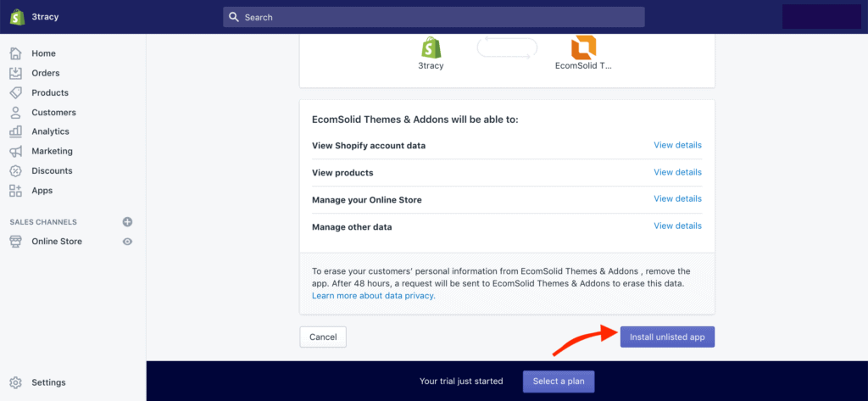Open Analytics section
This screenshot has height=401, width=868.
click(50, 131)
